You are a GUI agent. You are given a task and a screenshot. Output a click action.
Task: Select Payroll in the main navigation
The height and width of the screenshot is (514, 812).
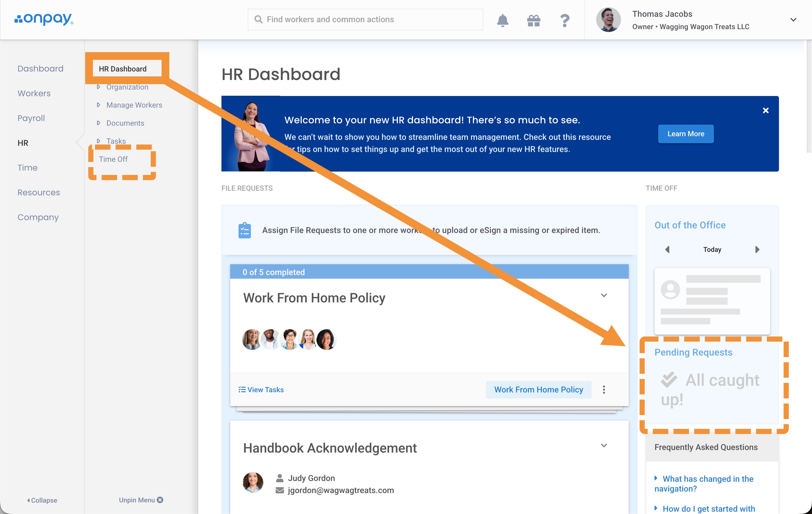click(x=31, y=118)
